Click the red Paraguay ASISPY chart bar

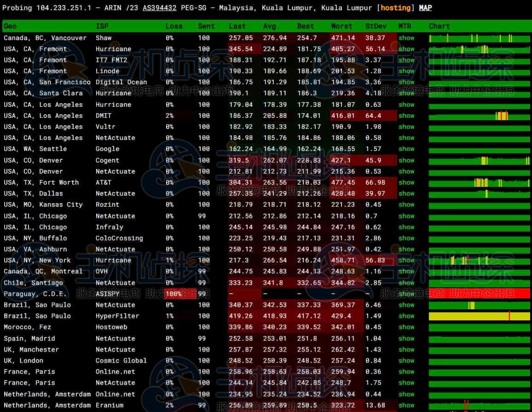tap(479, 294)
